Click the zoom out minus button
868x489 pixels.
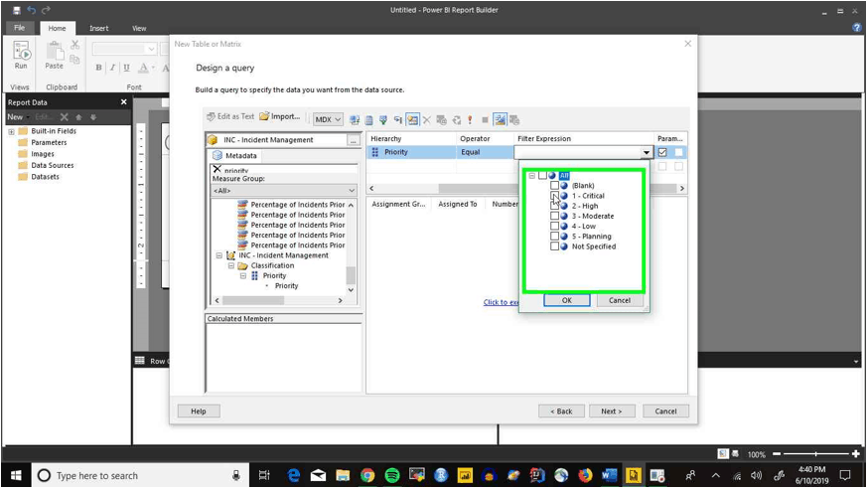(x=777, y=454)
